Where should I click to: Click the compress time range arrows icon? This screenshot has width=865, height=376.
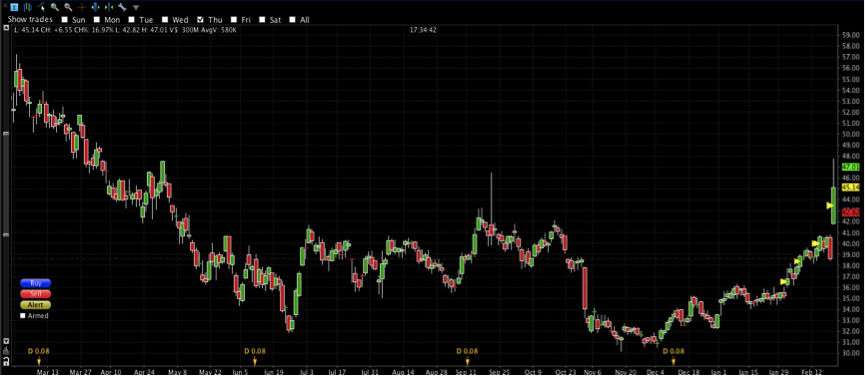(109, 7)
